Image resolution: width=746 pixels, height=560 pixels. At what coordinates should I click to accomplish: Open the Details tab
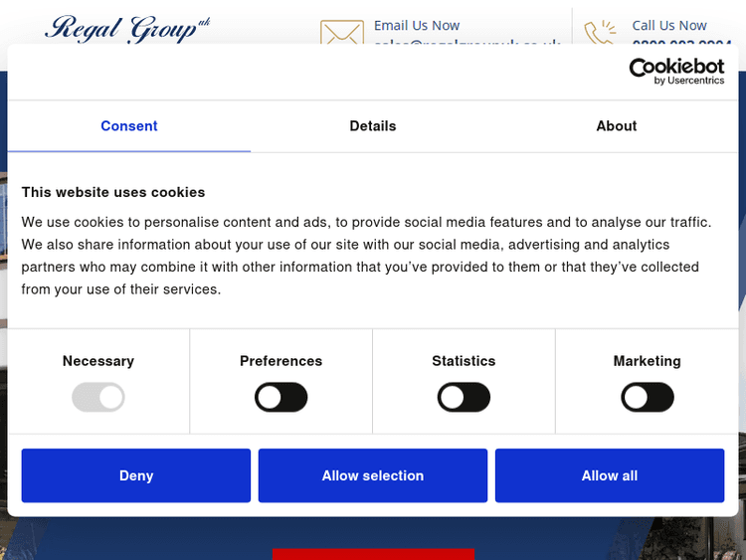[373, 126]
